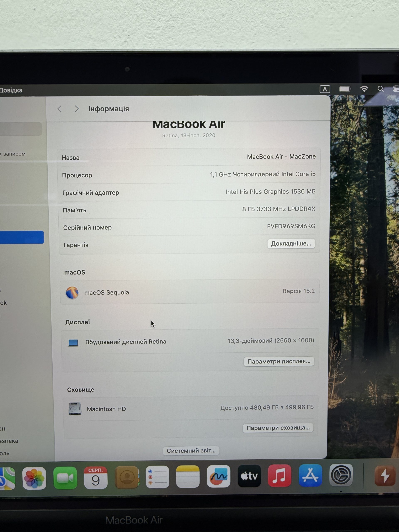Open the Notes app in Dock
399x532 pixels.
pyautogui.click(x=188, y=477)
